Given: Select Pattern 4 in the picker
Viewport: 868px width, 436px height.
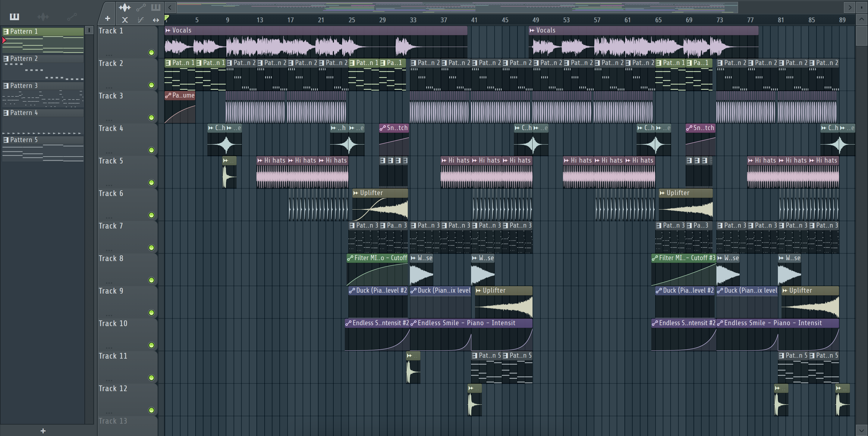Looking at the screenshot, I should 43,122.
